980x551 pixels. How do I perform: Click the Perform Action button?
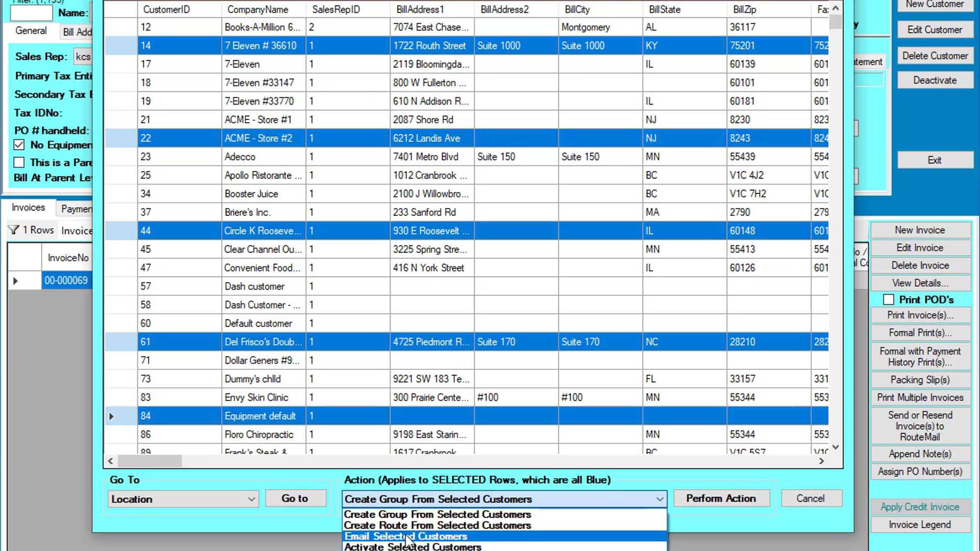pyautogui.click(x=721, y=498)
